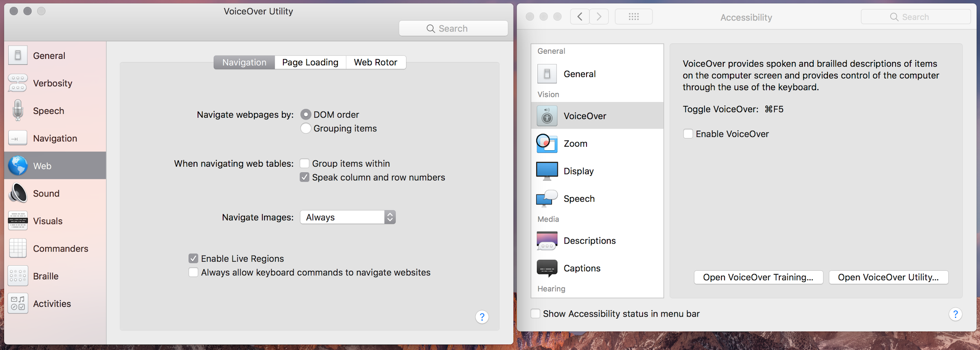Click the Commanders label in sidebar
The image size is (980, 350).
coord(61,248)
